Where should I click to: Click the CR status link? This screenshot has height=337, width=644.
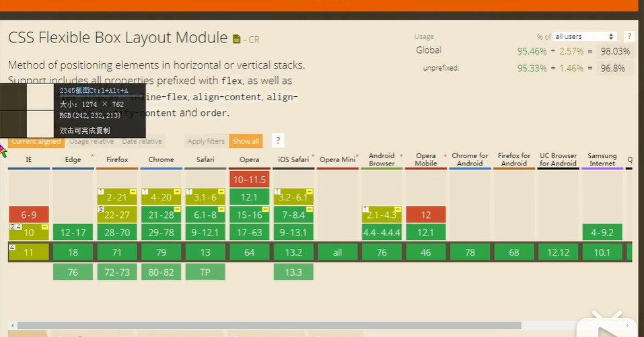[254, 40]
